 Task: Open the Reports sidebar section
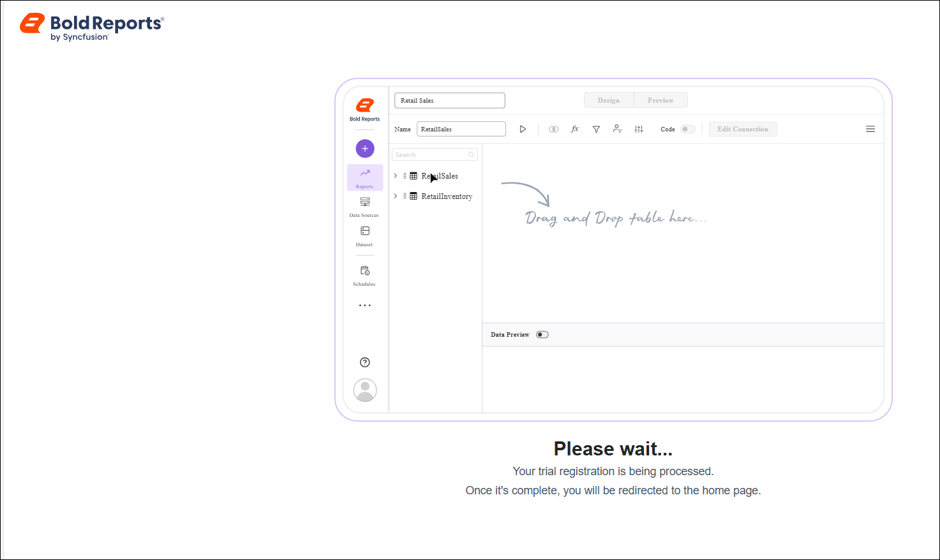[x=365, y=177]
